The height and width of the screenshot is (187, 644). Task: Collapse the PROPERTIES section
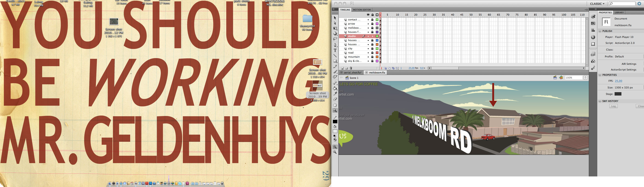pos(600,75)
